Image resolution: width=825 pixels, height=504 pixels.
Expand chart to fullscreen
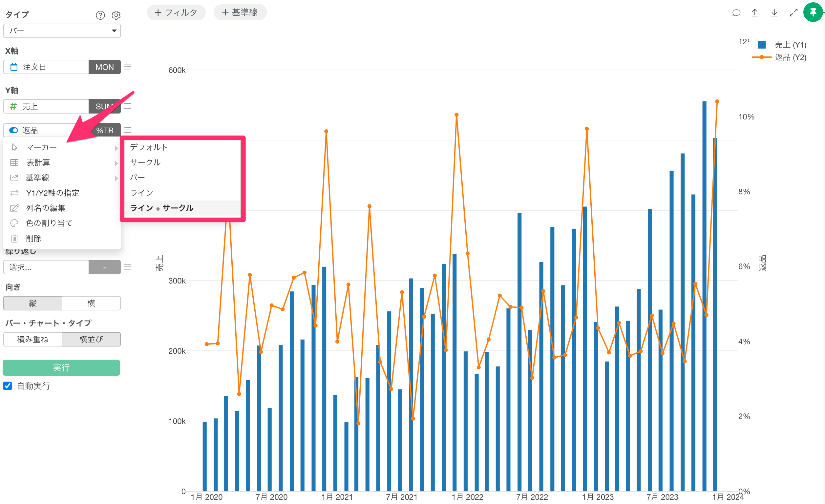(793, 13)
